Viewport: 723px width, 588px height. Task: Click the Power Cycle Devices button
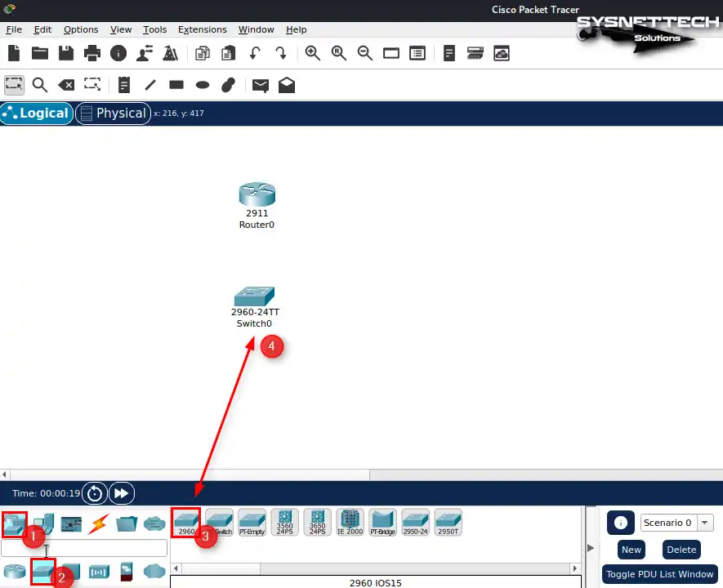95,493
